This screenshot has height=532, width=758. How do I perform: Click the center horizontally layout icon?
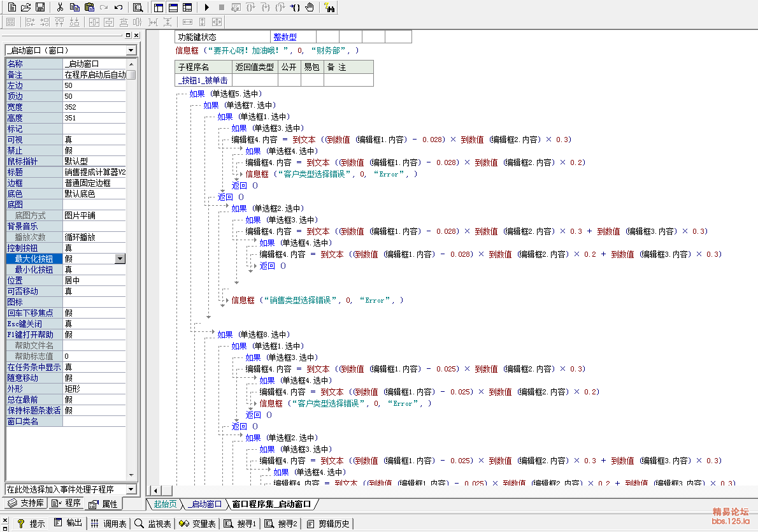(94, 22)
